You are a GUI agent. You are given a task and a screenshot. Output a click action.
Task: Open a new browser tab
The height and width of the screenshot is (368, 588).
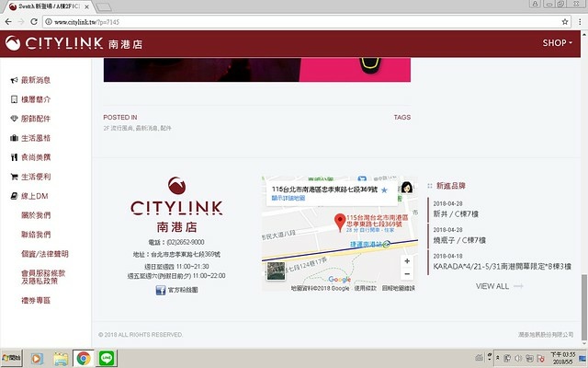[104, 7]
